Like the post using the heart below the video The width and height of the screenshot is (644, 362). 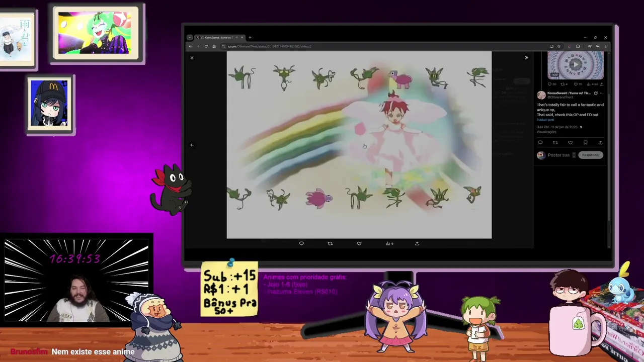tap(359, 243)
